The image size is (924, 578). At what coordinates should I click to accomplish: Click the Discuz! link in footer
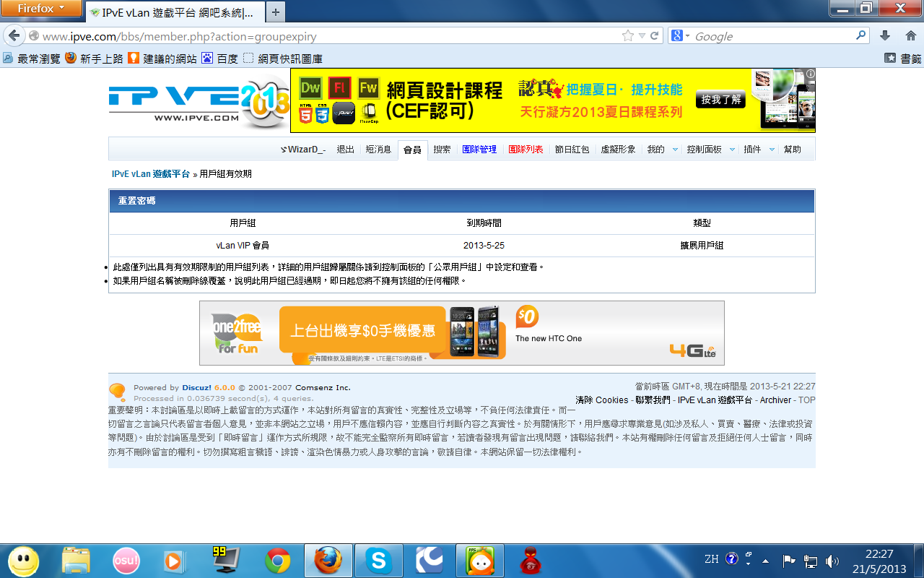pos(196,388)
